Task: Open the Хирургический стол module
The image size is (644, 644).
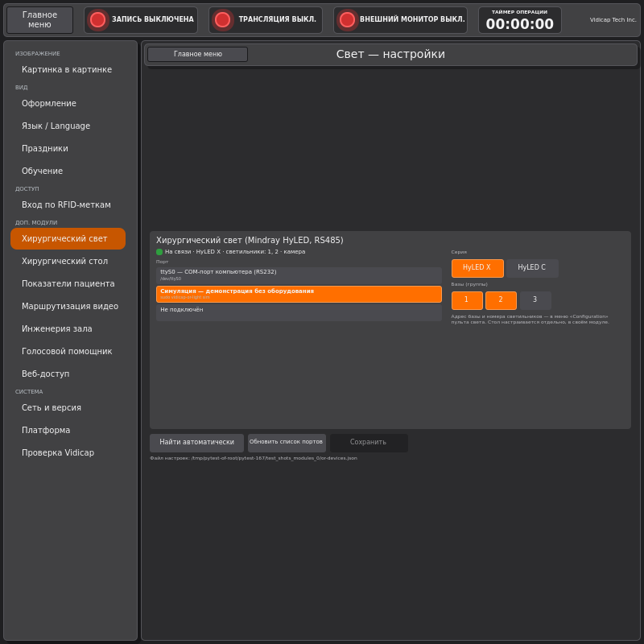Action: click(68, 261)
